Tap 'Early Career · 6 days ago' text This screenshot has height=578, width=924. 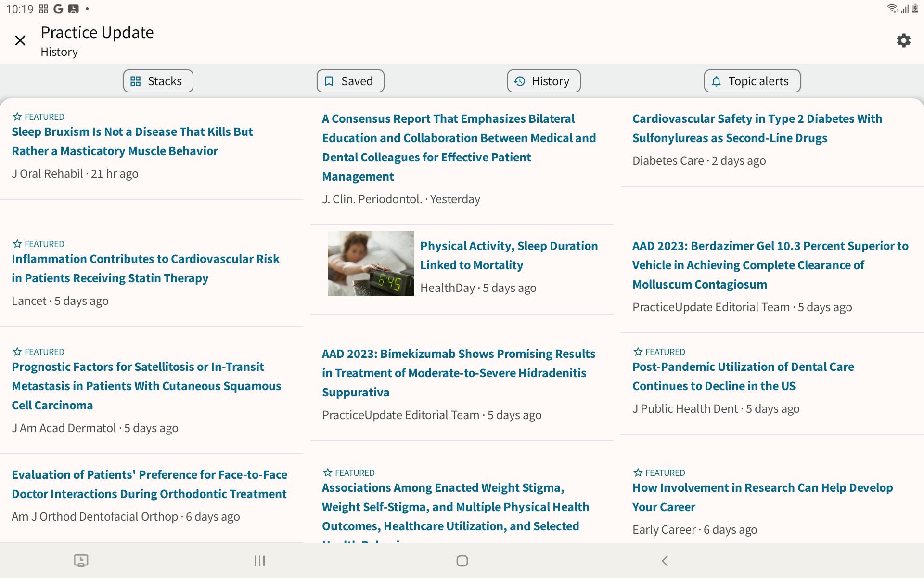pyautogui.click(x=695, y=529)
